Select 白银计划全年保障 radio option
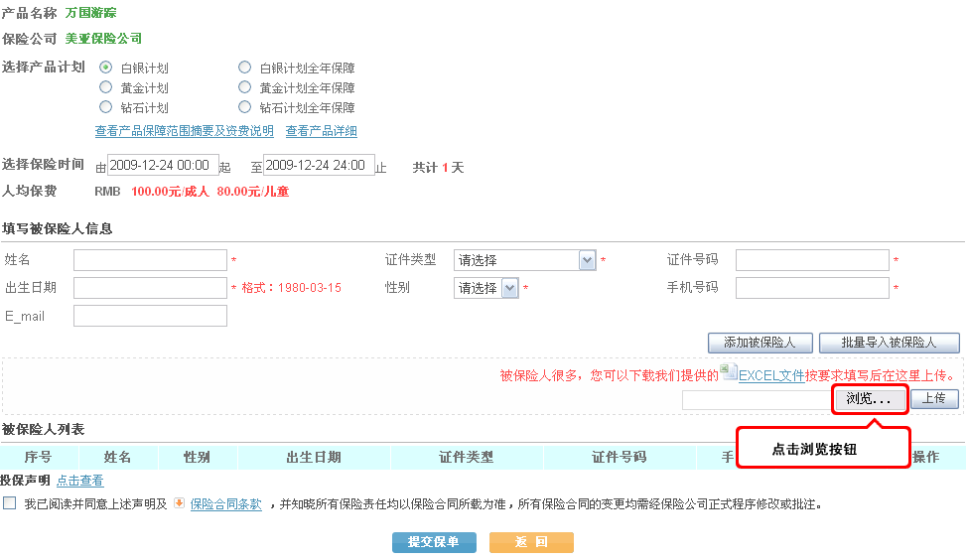This screenshot has width=968, height=560. point(244,68)
